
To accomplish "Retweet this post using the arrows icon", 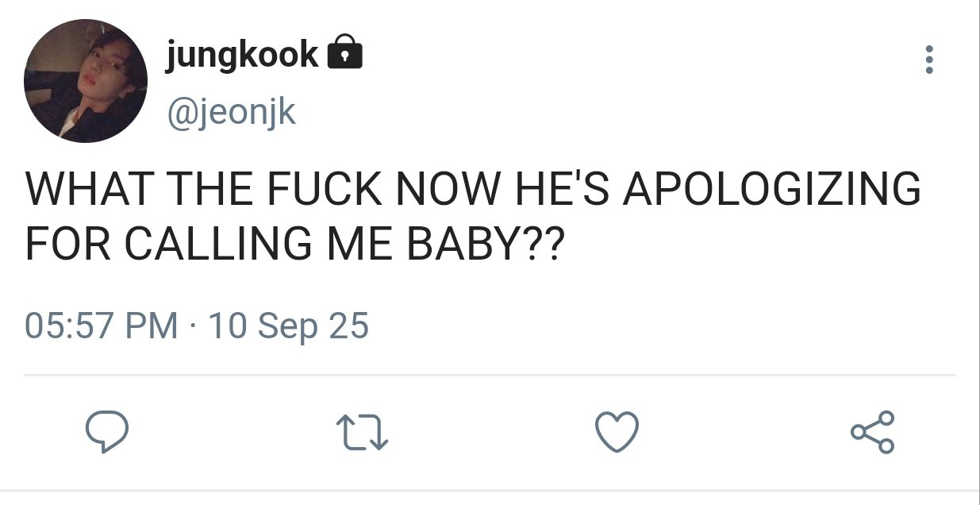I will 362,432.
